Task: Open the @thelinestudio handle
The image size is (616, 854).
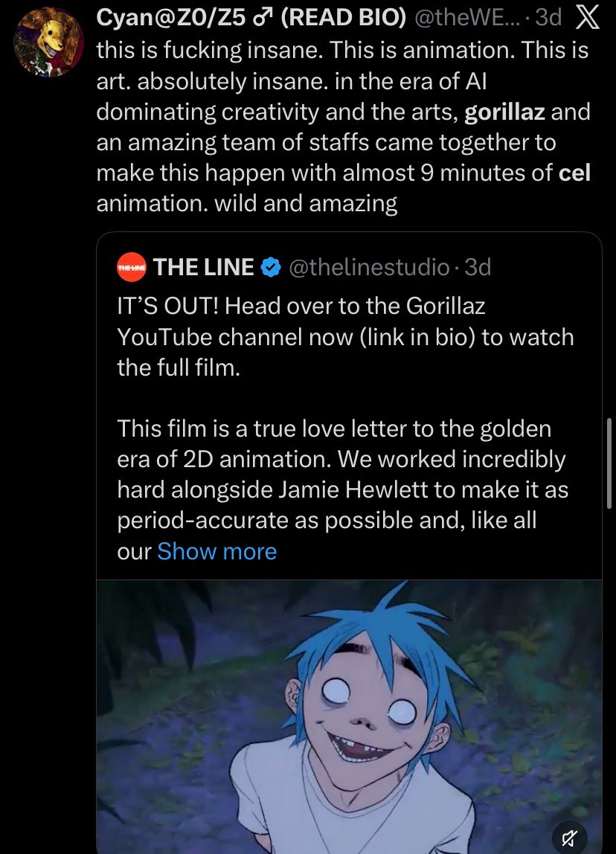Action: pos(368,268)
